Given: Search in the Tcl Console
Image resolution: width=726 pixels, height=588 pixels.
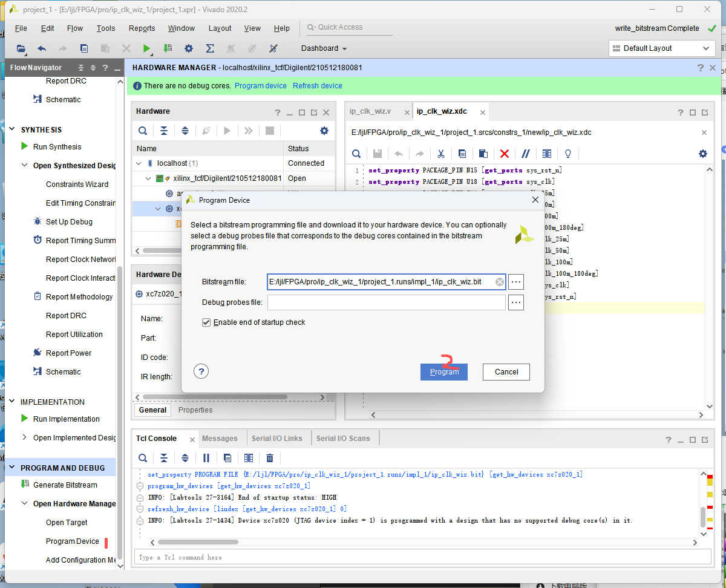Looking at the screenshot, I should [143, 458].
